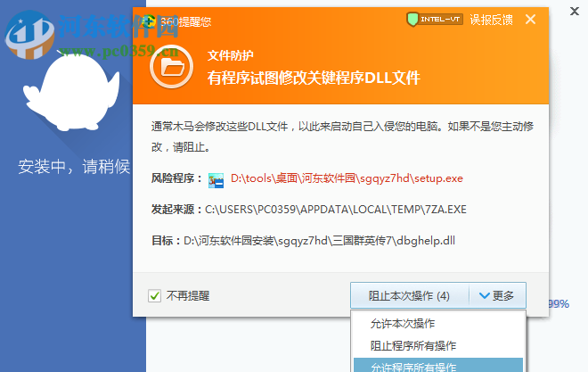Screen dimensions: 588x372
Task: Click the 文件防护 folder icon
Action: 172,67
